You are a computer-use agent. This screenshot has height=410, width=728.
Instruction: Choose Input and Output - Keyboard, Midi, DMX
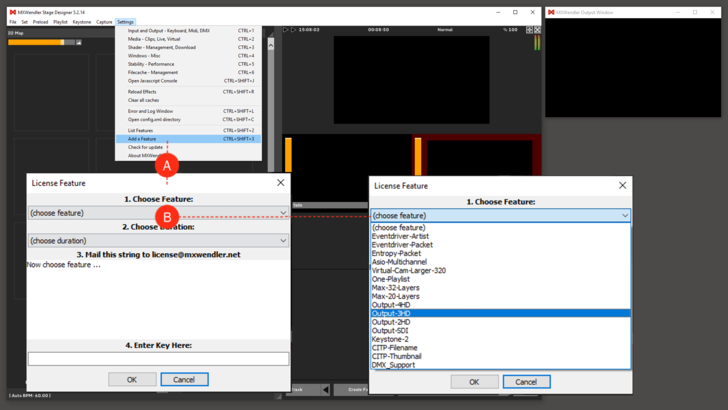pos(188,31)
